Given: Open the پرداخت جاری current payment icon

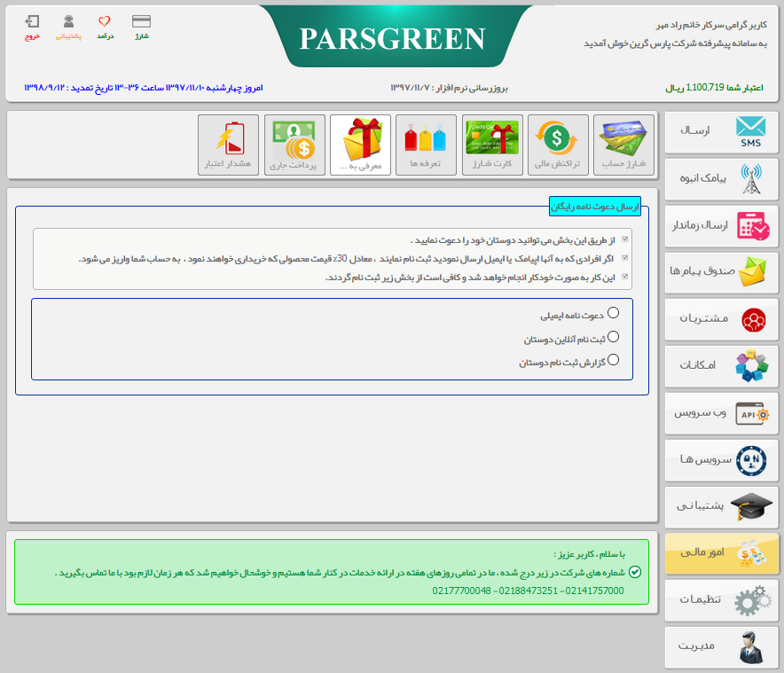Looking at the screenshot, I should (294, 145).
